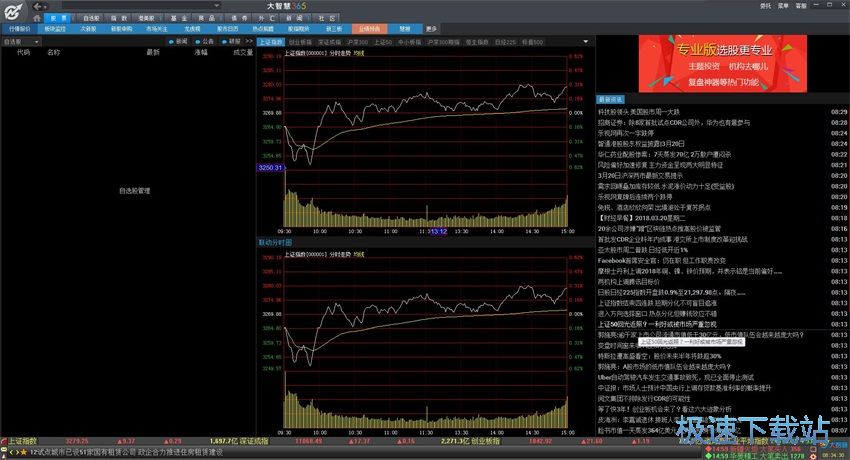Screen dimensions: 850x460
Task: Switch to the 外汇 main tab
Action: coord(267,18)
